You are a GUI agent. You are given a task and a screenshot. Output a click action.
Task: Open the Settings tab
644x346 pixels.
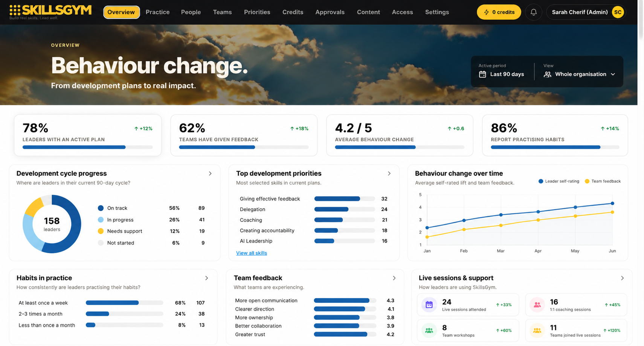(x=437, y=12)
